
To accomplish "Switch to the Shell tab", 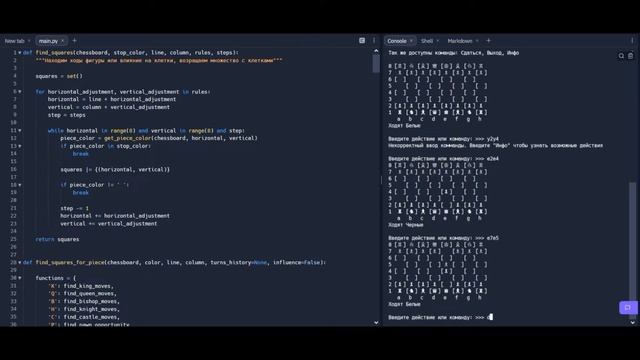I will point(427,41).
